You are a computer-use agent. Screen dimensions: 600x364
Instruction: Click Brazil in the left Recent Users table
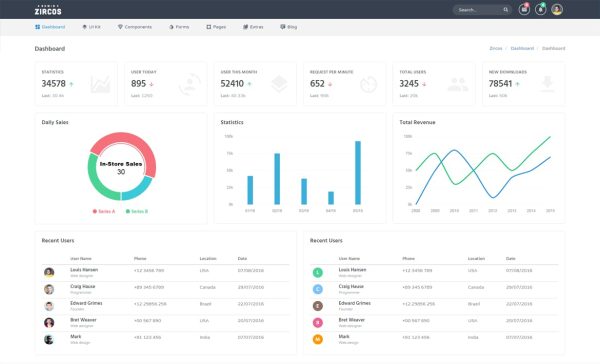click(x=205, y=304)
